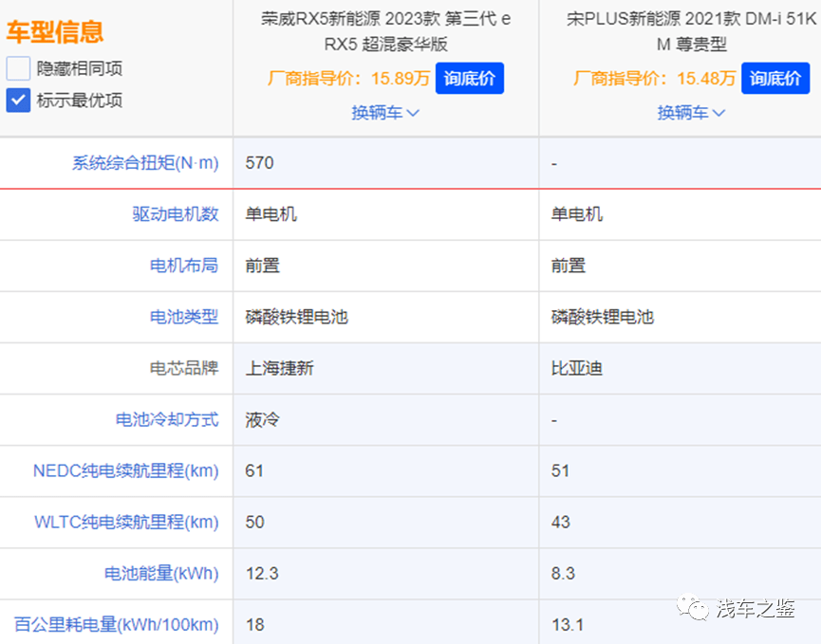Image resolution: width=821 pixels, height=644 pixels.
Task: Select the 宋PLUS新能源 2021款 model title
Action: pyautogui.click(x=692, y=31)
